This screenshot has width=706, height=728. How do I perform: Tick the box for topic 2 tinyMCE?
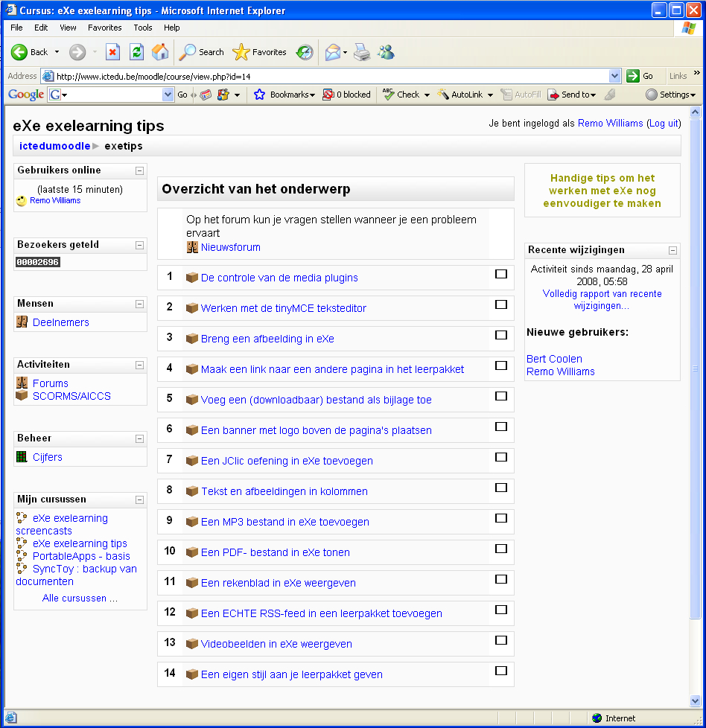tap(501, 304)
